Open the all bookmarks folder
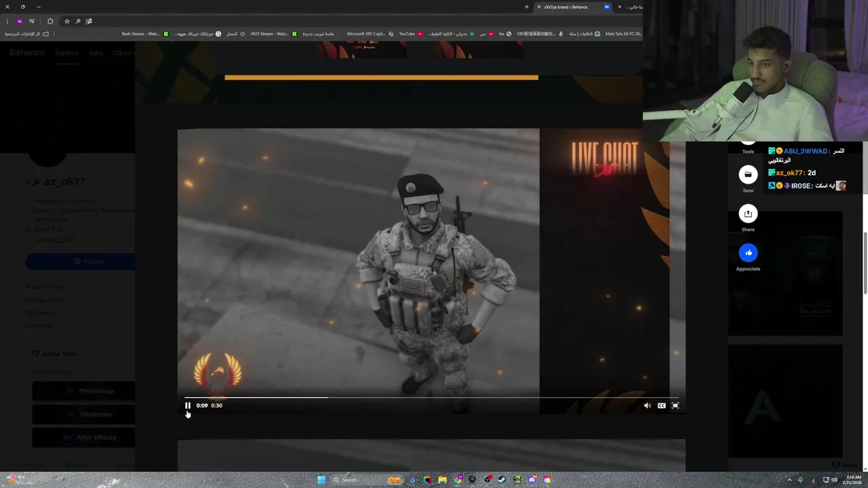Viewport: 868px width, 488px height. pyautogui.click(x=26, y=34)
